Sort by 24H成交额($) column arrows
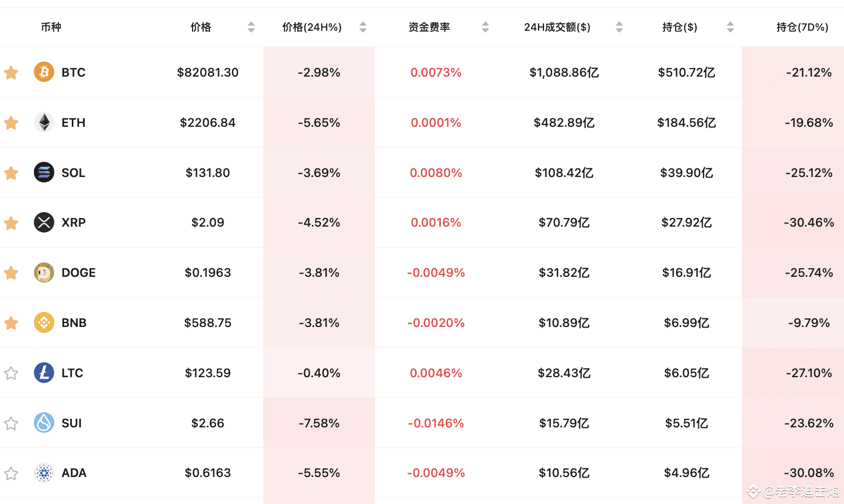The image size is (844, 504). click(x=620, y=26)
